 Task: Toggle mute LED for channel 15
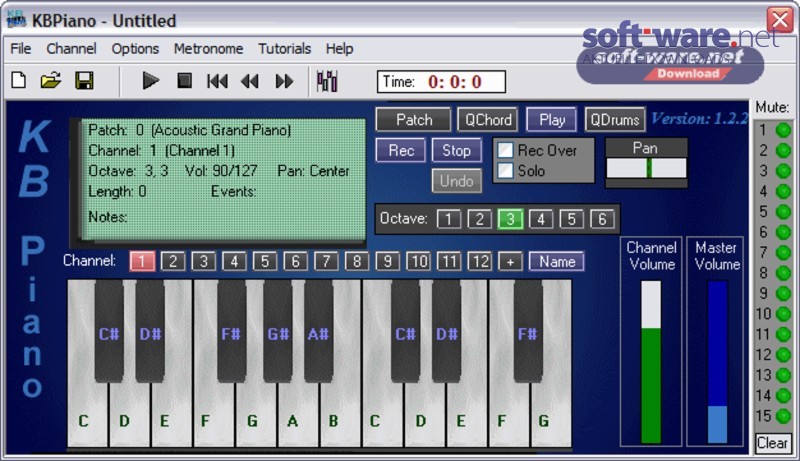pyautogui.click(x=783, y=416)
